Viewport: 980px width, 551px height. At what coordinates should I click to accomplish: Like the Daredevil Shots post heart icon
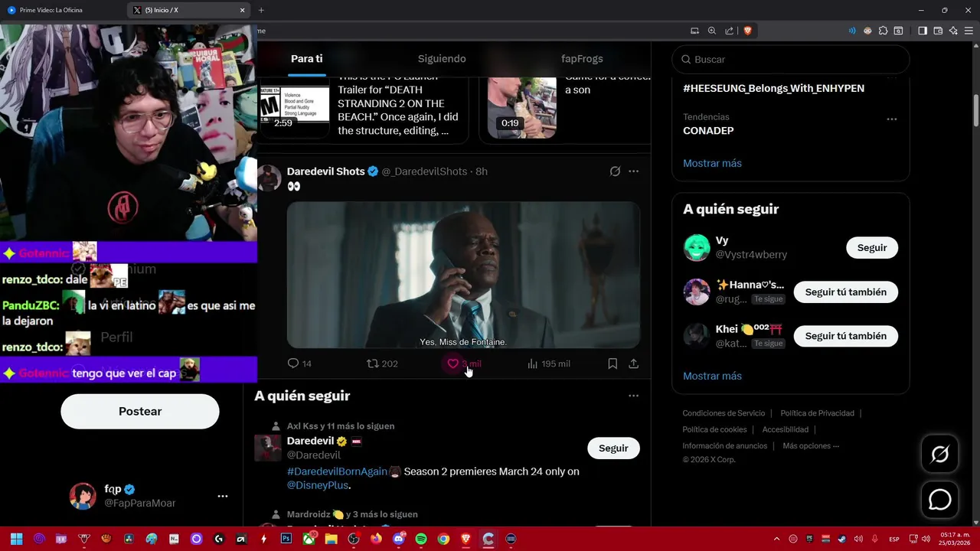[452, 364]
